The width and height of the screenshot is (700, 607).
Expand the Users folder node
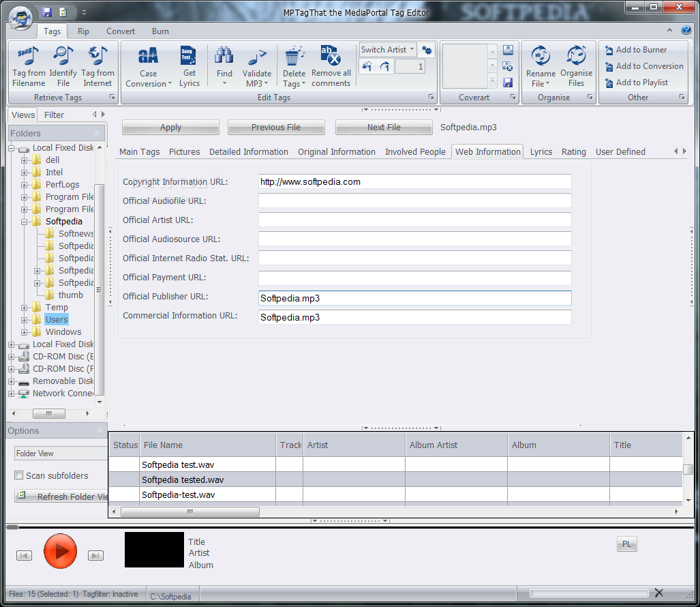click(x=24, y=320)
